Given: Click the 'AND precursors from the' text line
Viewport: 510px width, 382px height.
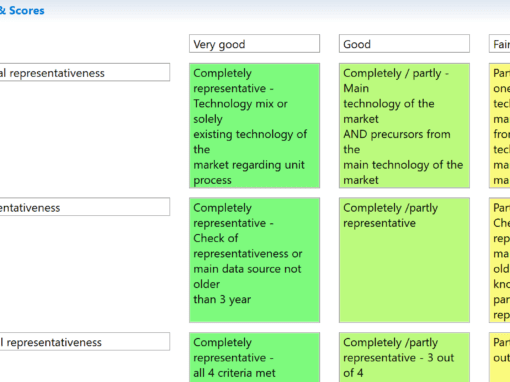Looking at the screenshot, I should [397, 142].
